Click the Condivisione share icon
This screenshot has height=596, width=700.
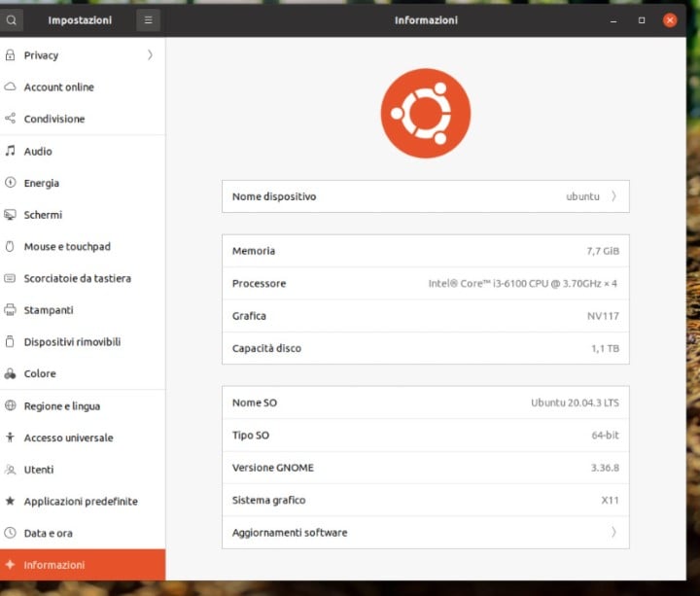pyautogui.click(x=10, y=119)
